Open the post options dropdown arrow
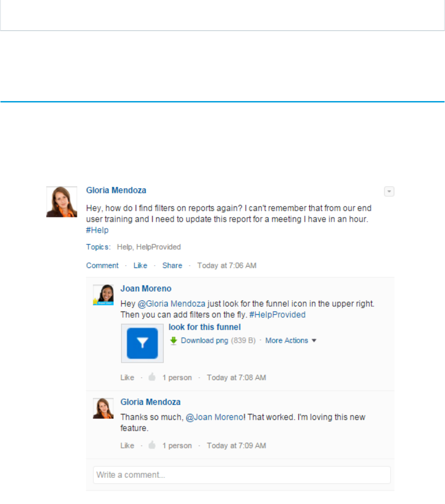The width and height of the screenshot is (445, 504). pyautogui.click(x=389, y=192)
